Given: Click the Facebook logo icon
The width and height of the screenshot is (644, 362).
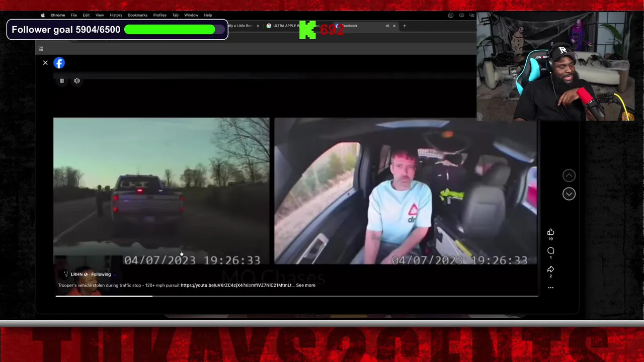Looking at the screenshot, I should point(59,63).
